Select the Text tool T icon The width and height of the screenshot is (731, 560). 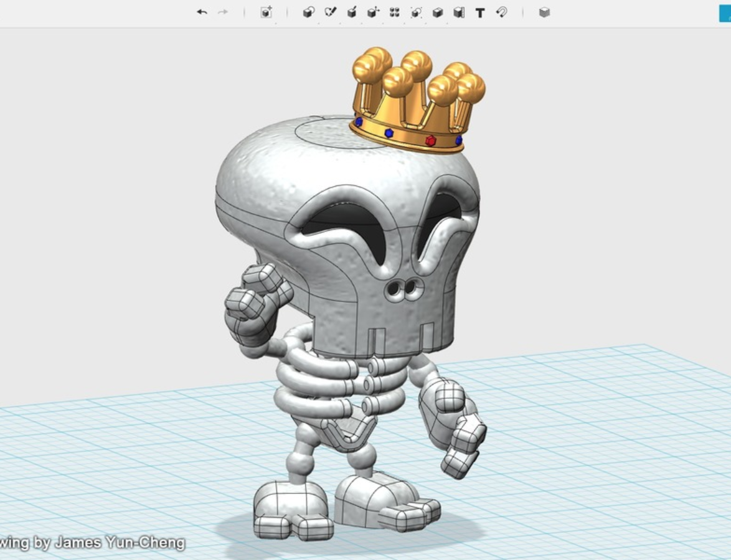point(480,12)
